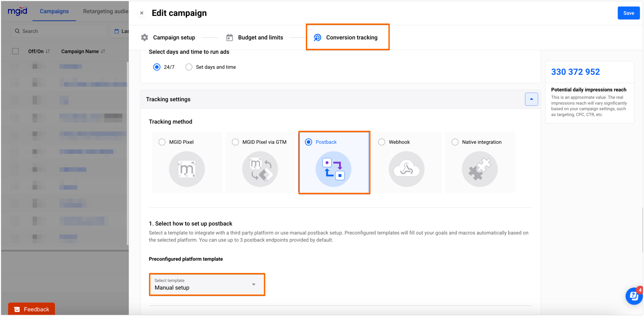The height and width of the screenshot is (316, 644).
Task: Toggle the select-all campaigns checkbox
Action: [15, 51]
